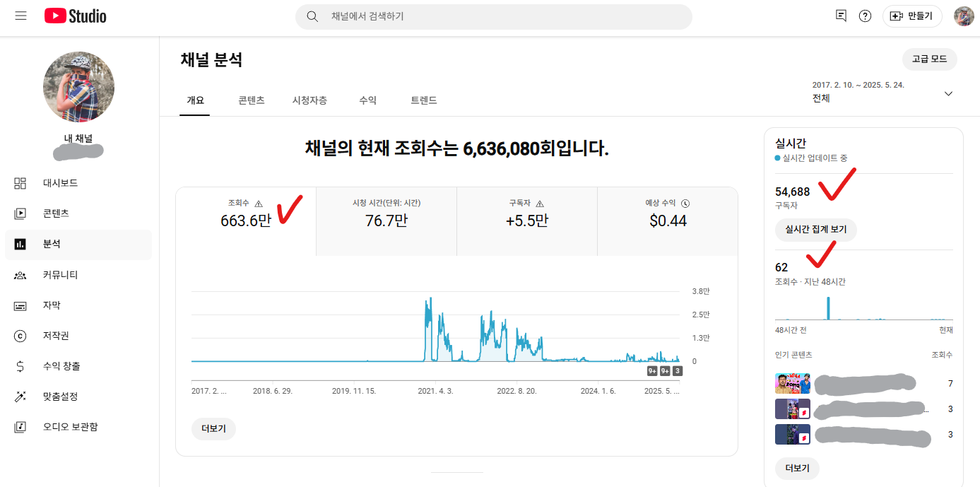The image size is (980, 487).
Task: Click the 고급 모드 button
Action: [929, 59]
